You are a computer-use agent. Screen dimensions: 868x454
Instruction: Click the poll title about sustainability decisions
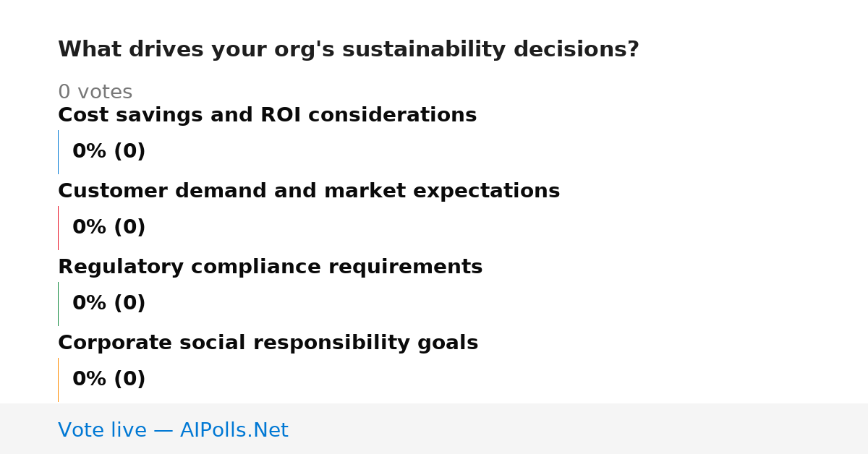click(x=348, y=50)
